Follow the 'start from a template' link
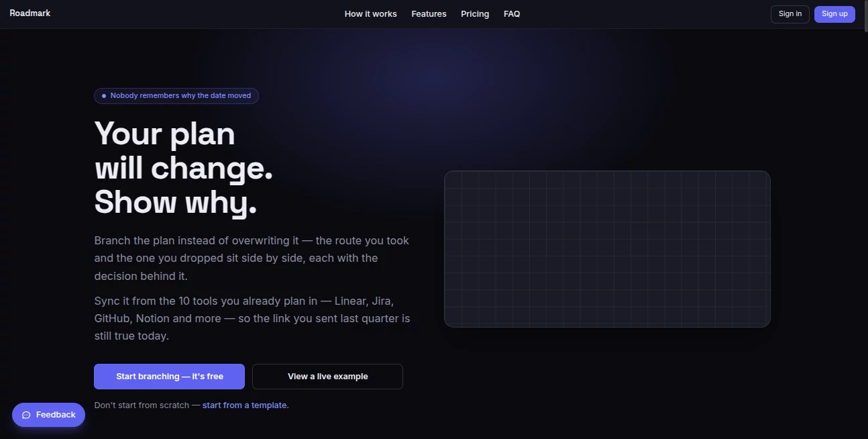The image size is (868, 439). 244,405
